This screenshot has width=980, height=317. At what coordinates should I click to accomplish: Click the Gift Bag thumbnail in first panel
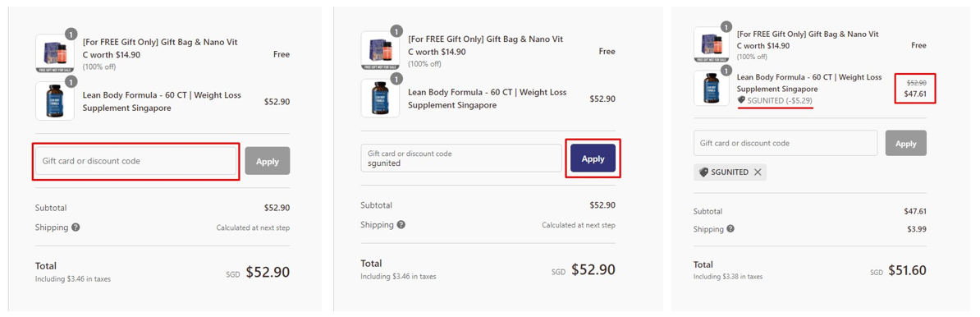(x=55, y=53)
